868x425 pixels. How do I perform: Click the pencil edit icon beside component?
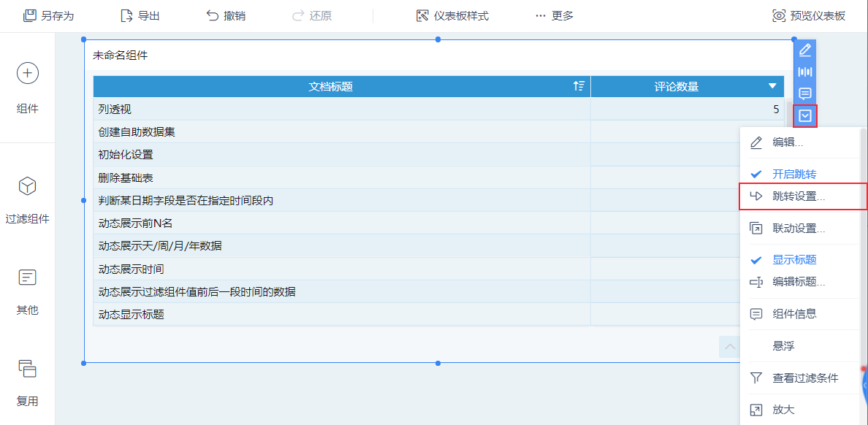coord(805,50)
